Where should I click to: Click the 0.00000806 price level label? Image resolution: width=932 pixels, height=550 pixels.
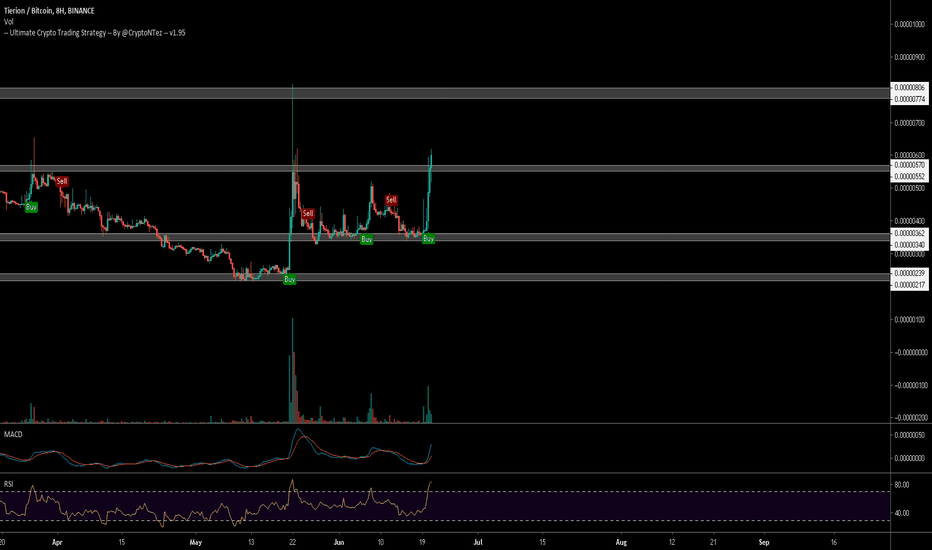(910, 87)
